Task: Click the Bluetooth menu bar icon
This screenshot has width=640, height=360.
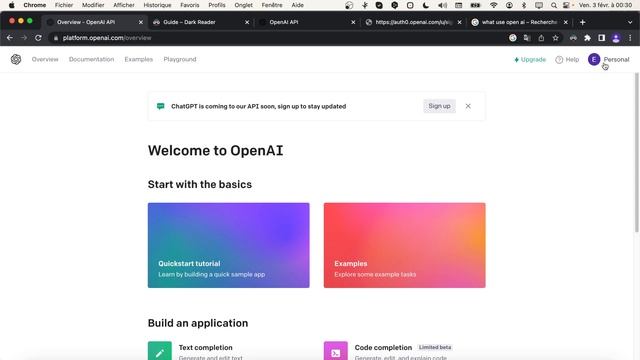Action: [x=524, y=5]
